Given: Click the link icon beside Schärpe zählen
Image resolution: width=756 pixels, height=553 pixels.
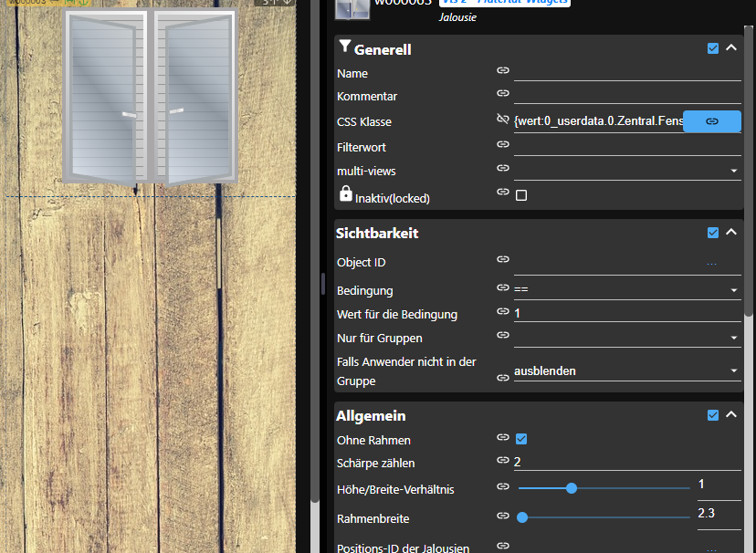Looking at the screenshot, I should 502,461.
